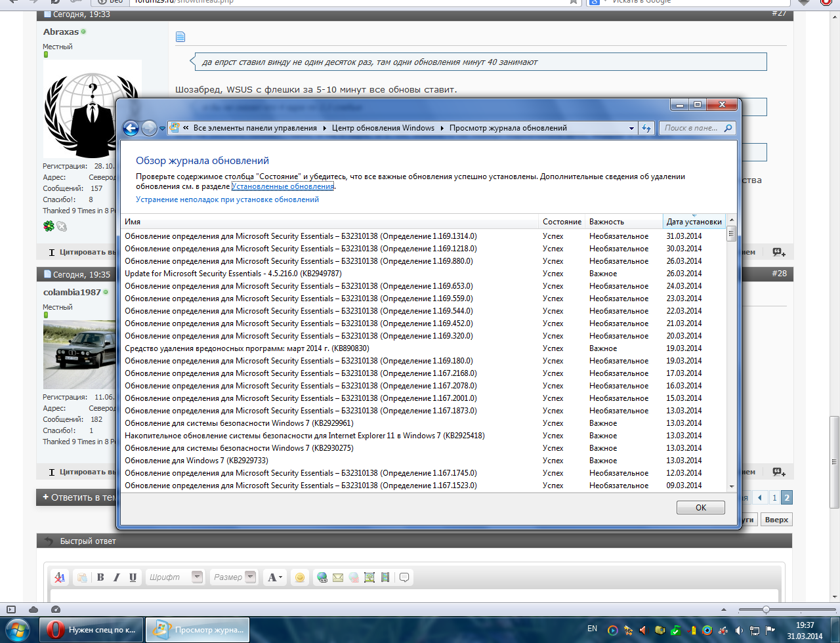
Task: Click the Forward arrow in update history window
Action: [150, 129]
